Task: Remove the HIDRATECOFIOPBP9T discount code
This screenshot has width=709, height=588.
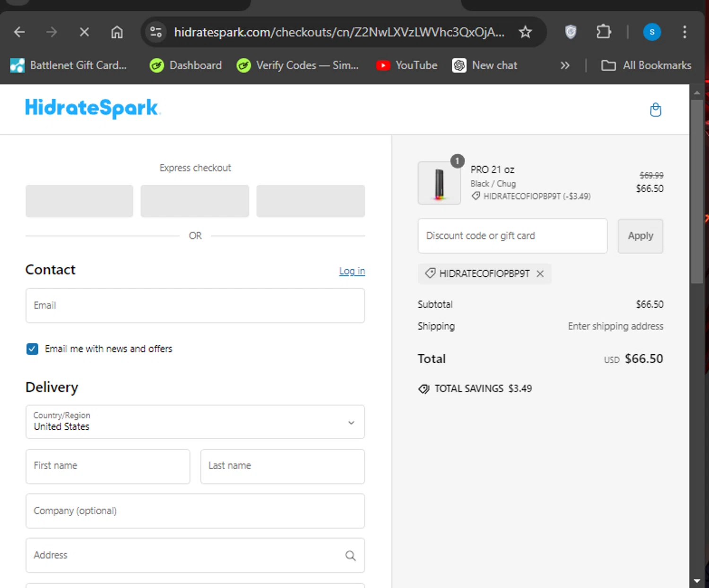Action: click(x=540, y=273)
